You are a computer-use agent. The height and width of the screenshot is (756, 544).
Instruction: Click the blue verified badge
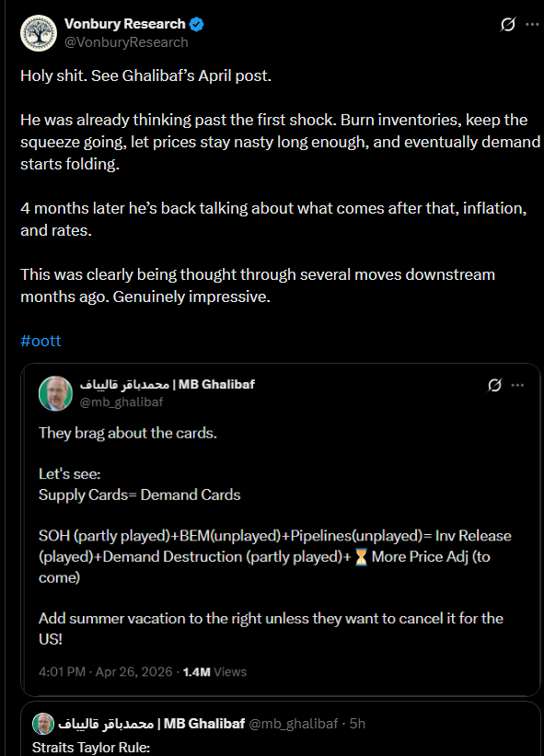[x=197, y=24]
